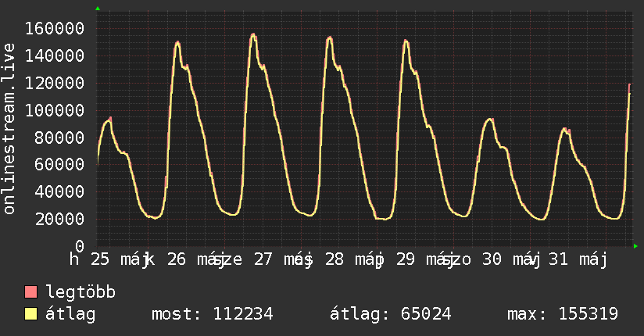Click the 140000 y-axis label
This screenshot has width=644, height=336.
[55, 55]
